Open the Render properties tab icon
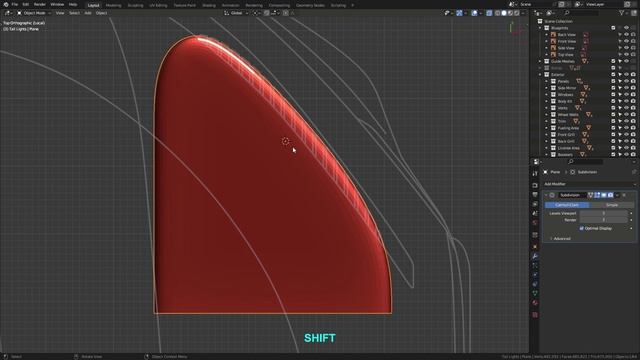 535,185
